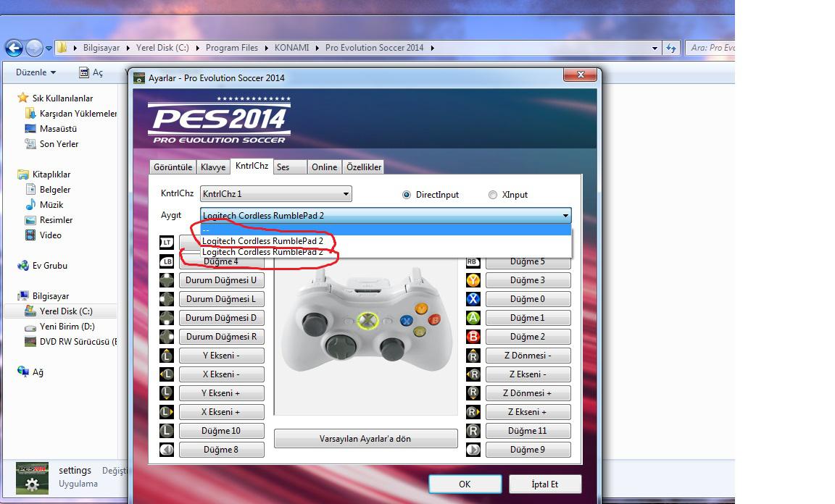The width and height of the screenshot is (835, 504).
Task: Go back in the Explorer window
Action: coord(14,48)
